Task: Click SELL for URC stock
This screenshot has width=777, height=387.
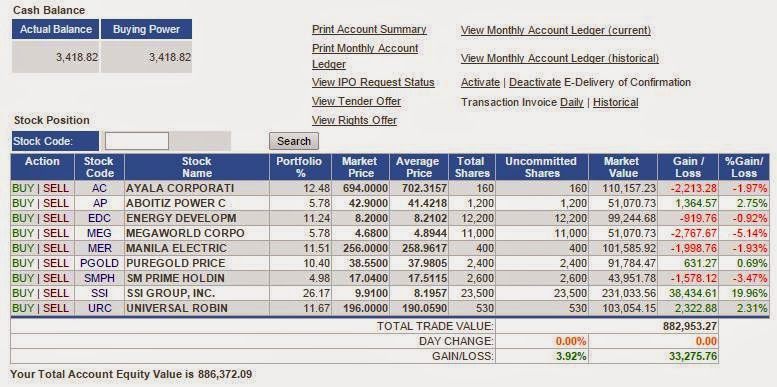Action: 56,308
